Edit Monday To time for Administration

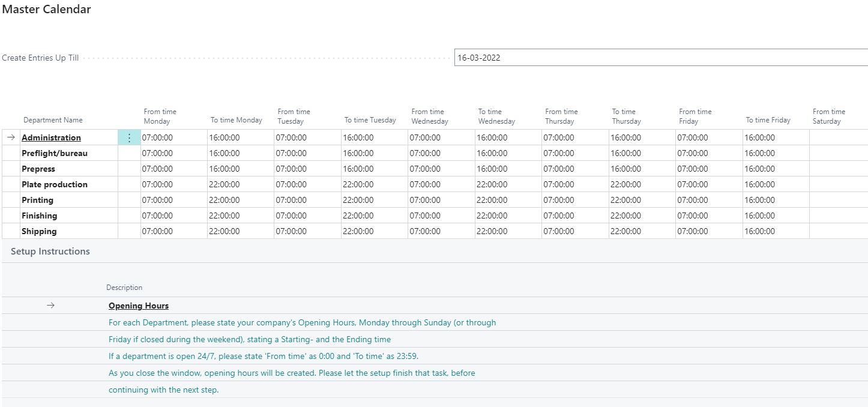[x=240, y=137]
